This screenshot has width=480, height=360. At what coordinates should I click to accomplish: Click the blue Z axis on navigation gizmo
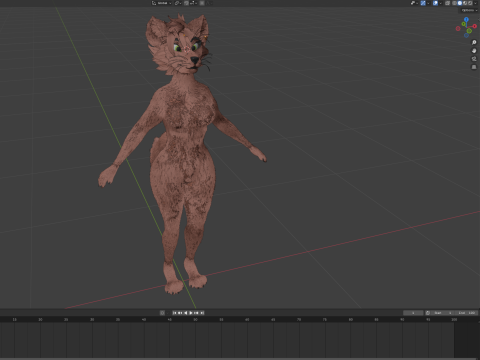tap(466, 19)
